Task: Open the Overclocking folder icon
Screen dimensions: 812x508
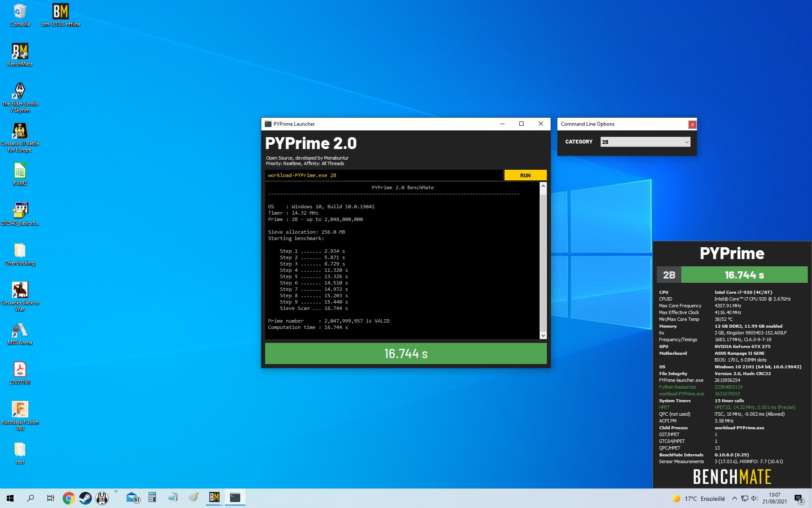Action: pyautogui.click(x=20, y=254)
